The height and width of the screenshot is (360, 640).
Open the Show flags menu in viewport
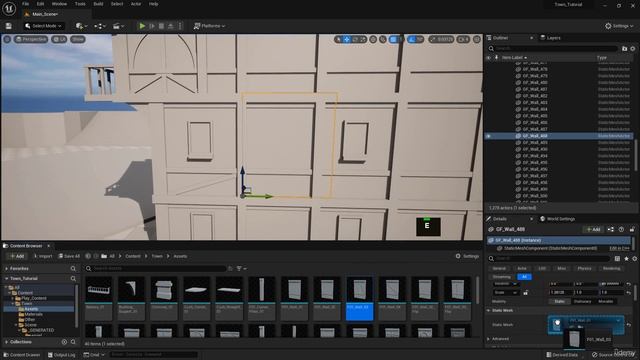(x=78, y=39)
